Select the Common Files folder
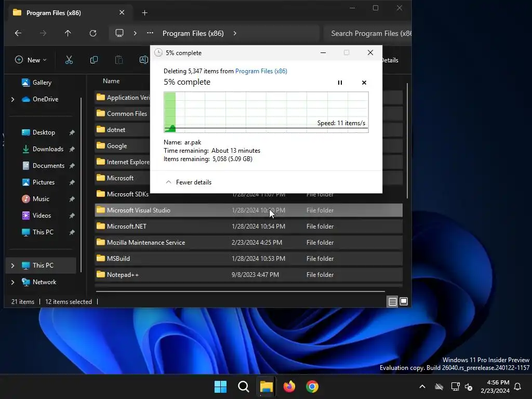This screenshot has height=399, width=532. [123, 114]
